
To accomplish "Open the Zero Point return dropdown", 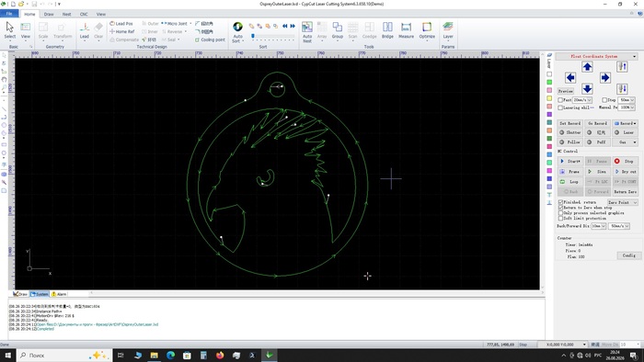I will click(x=622, y=202).
